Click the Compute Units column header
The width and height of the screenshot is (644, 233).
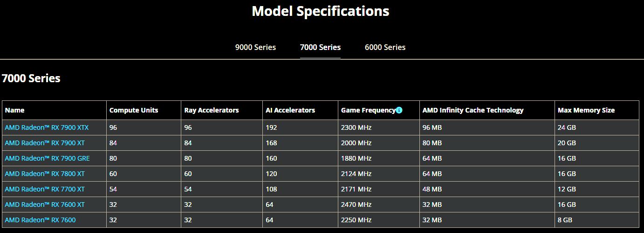click(x=134, y=110)
